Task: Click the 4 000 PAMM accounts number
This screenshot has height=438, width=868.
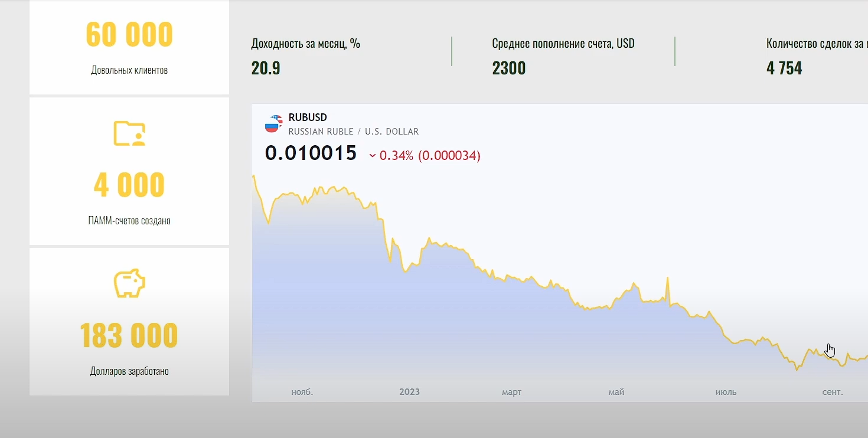Action: [x=129, y=185]
